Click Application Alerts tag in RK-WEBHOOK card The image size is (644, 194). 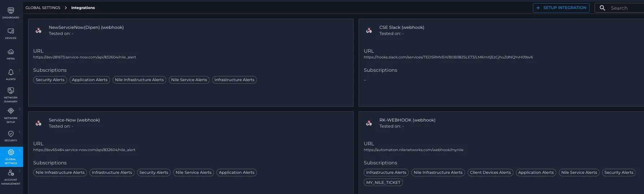click(x=536, y=172)
